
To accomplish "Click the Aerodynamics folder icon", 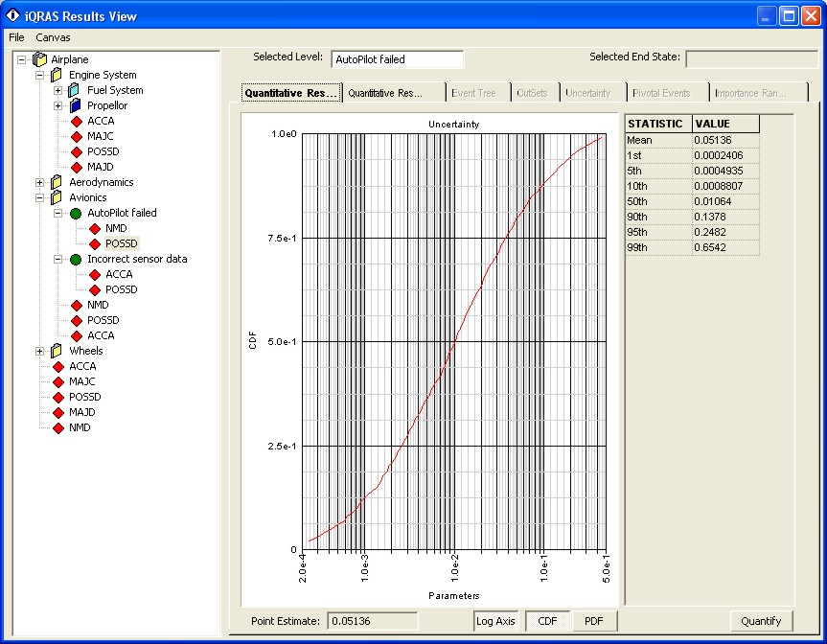I will [x=57, y=182].
